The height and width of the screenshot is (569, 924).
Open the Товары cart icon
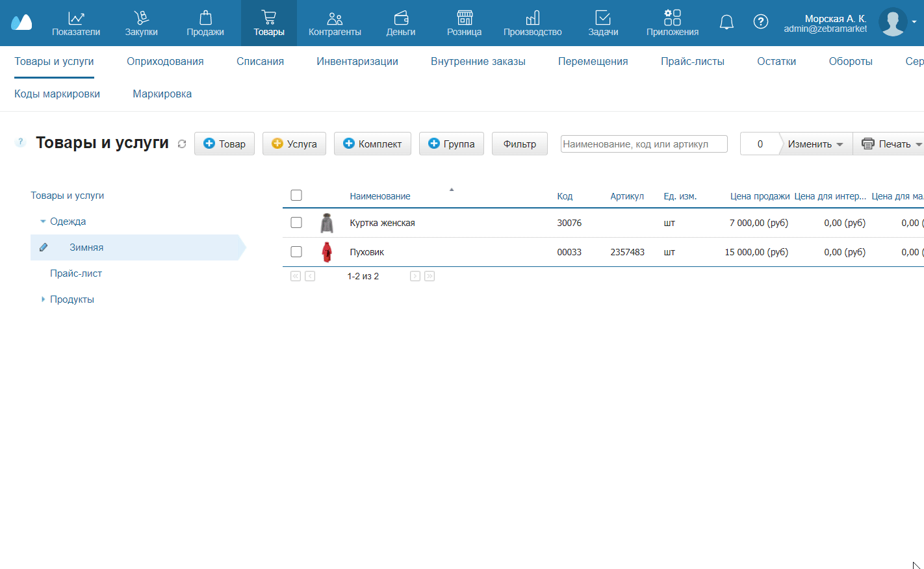(269, 18)
